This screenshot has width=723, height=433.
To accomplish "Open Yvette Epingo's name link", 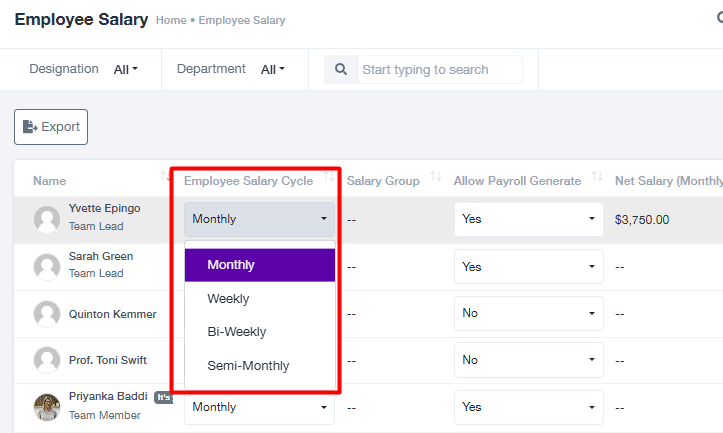I will click(x=104, y=208).
